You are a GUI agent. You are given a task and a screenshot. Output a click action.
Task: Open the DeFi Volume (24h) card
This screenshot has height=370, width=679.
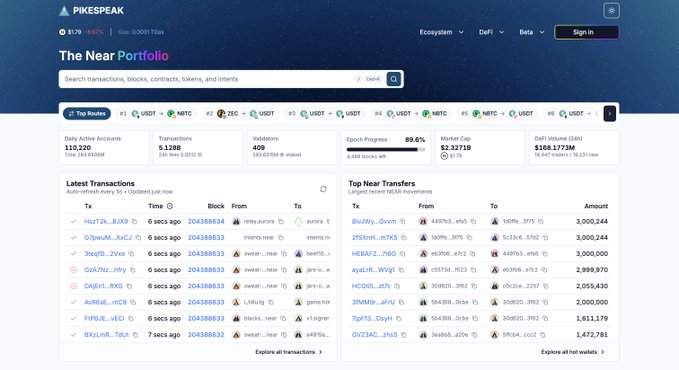(x=574, y=147)
